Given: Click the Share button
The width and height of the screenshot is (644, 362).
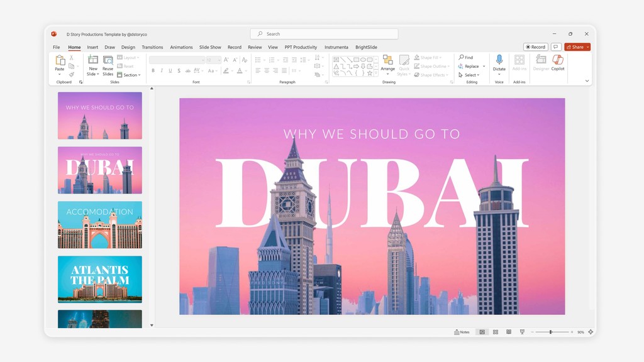Looking at the screenshot, I should 576,47.
